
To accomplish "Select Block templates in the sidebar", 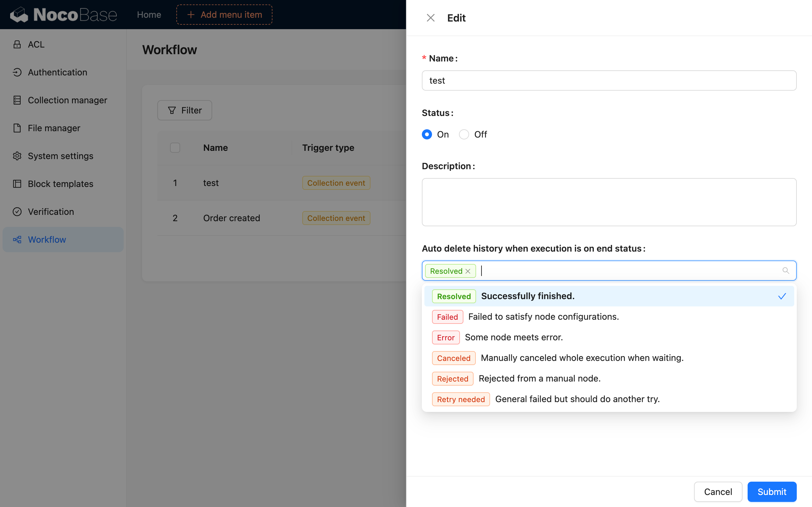I will coord(60,183).
